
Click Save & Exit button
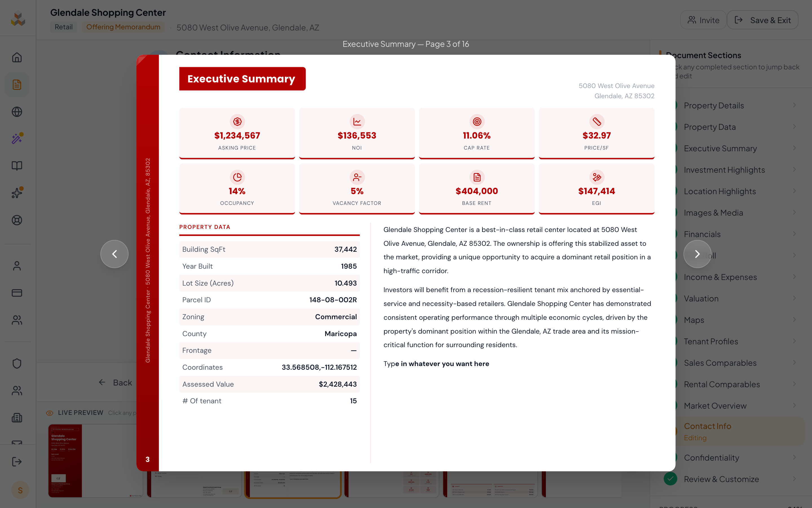762,20
